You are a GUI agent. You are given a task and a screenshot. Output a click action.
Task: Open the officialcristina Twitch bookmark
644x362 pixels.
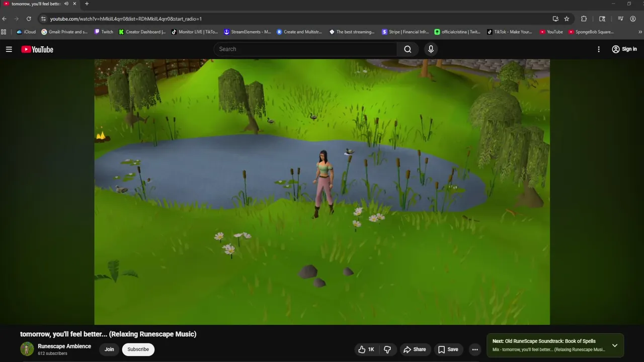(x=457, y=32)
